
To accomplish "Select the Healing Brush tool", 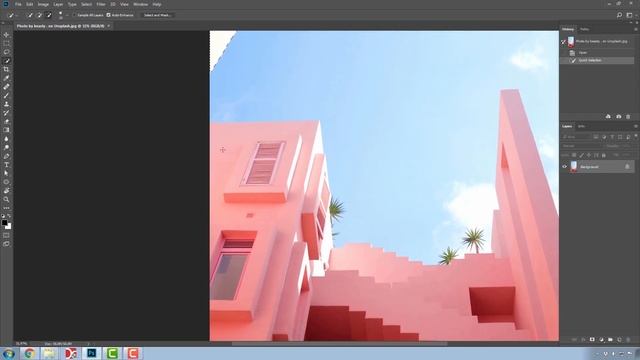I will pos(6,87).
